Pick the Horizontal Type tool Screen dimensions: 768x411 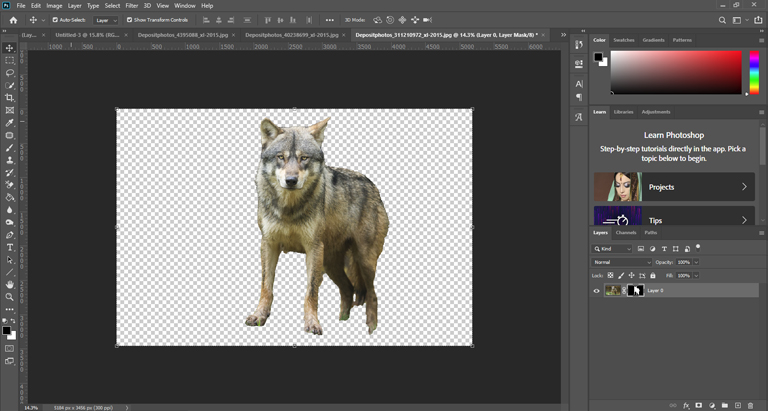(10, 247)
